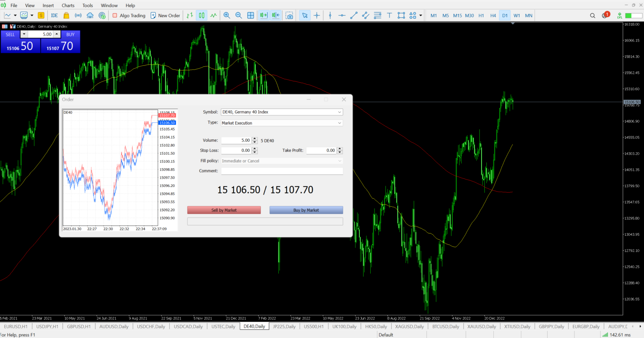Viewport: 644px width, 338px height.
Task: Open the Charts menu
Action: [x=68, y=5]
